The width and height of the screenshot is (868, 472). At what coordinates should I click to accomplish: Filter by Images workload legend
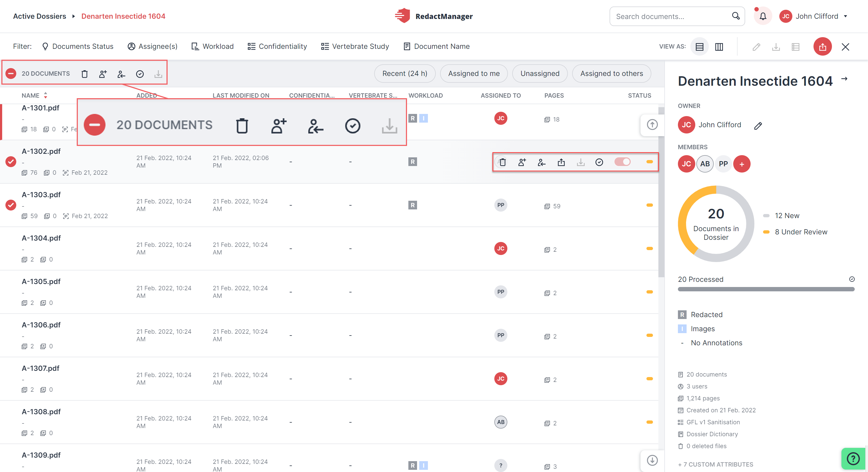coord(697,329)
